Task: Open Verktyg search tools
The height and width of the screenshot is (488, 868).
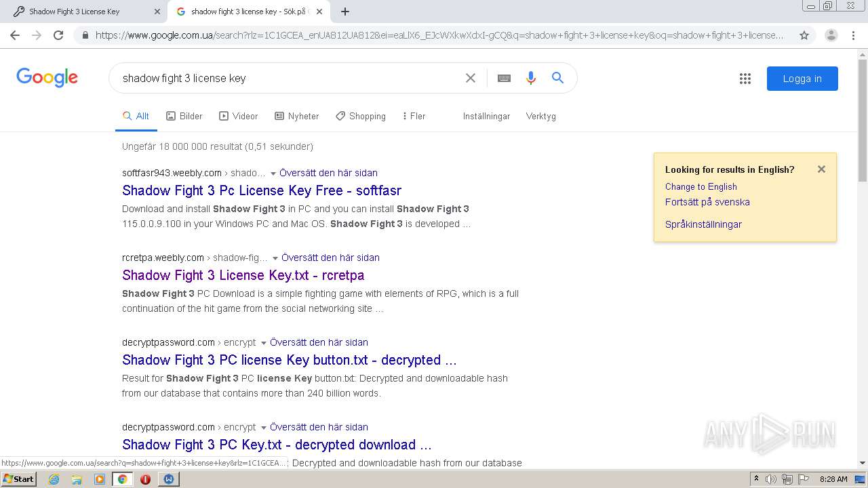Action: point(540,116)
